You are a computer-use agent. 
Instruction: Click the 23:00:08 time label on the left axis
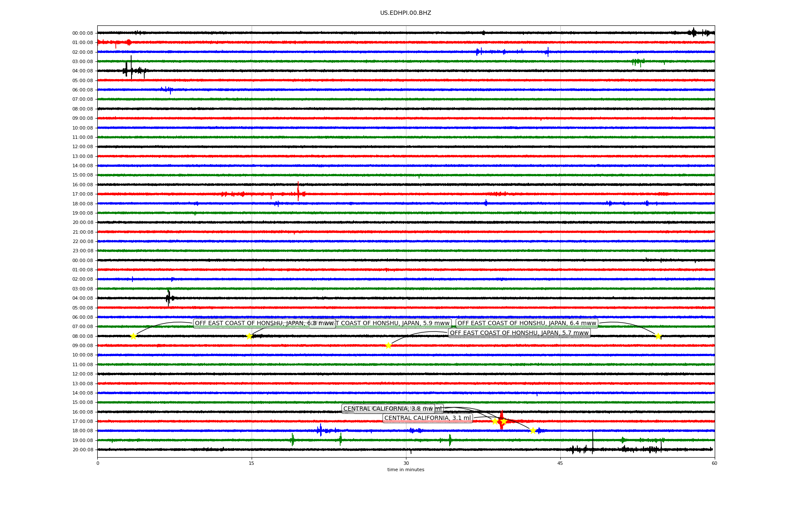pos(82,251)
